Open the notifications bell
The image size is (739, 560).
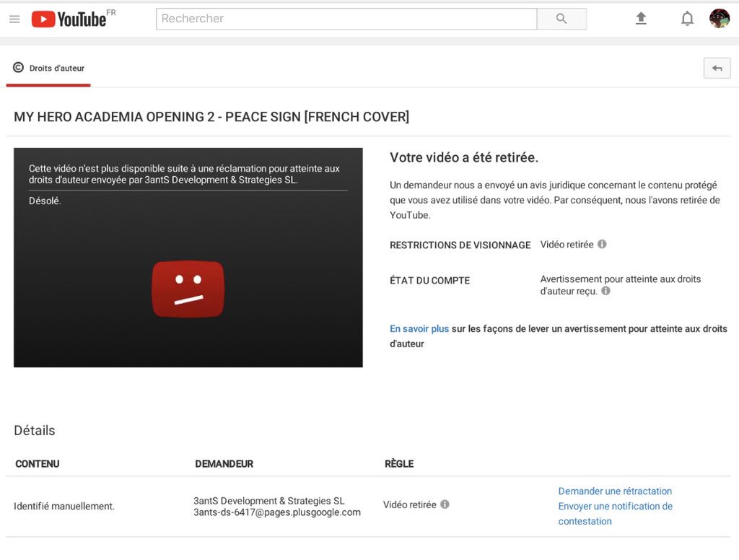click(687, 18)
